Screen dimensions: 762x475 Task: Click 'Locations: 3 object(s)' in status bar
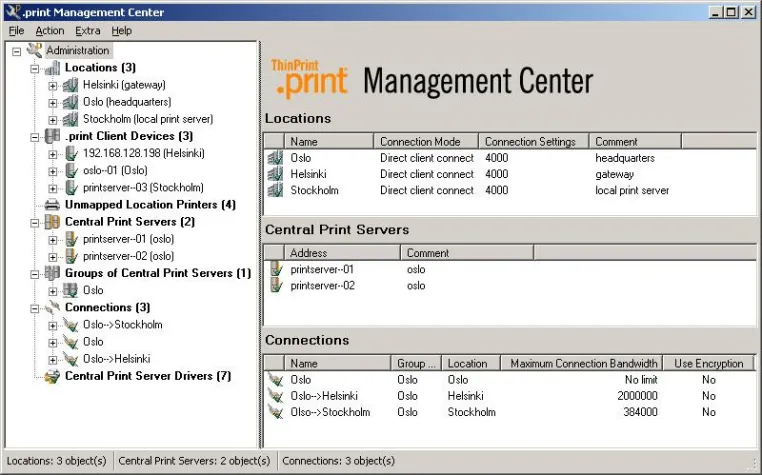pyautogui.click(x=56, y=460)
